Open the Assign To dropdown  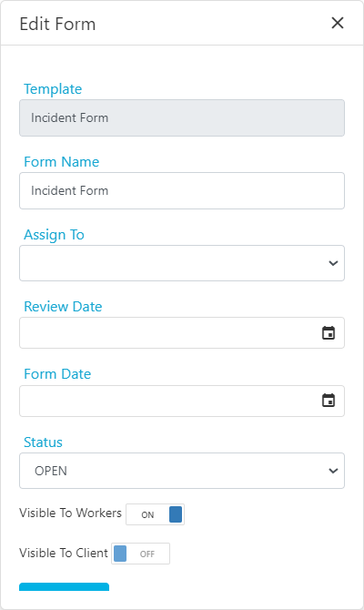(182, 263)
